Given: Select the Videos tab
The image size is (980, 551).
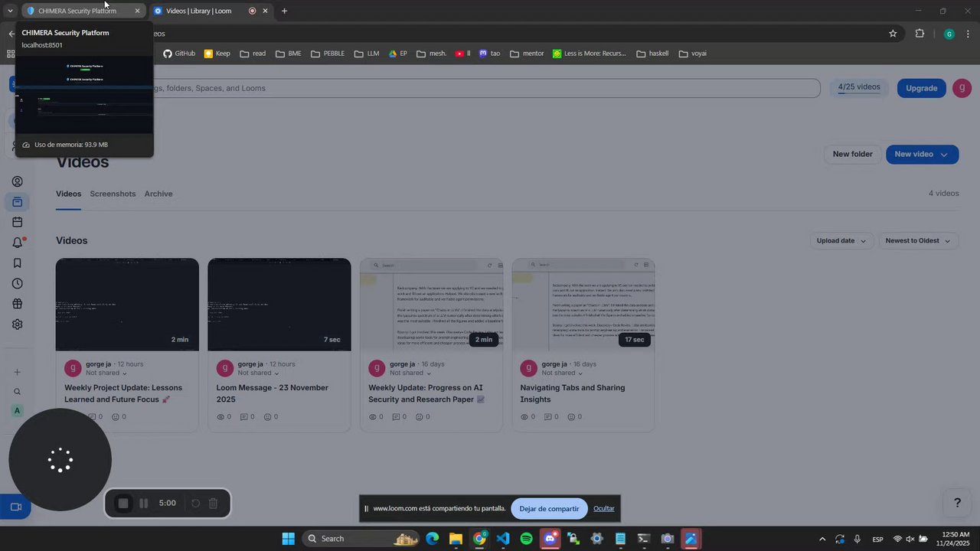Looking at the screenshot, I should point(68,194).
